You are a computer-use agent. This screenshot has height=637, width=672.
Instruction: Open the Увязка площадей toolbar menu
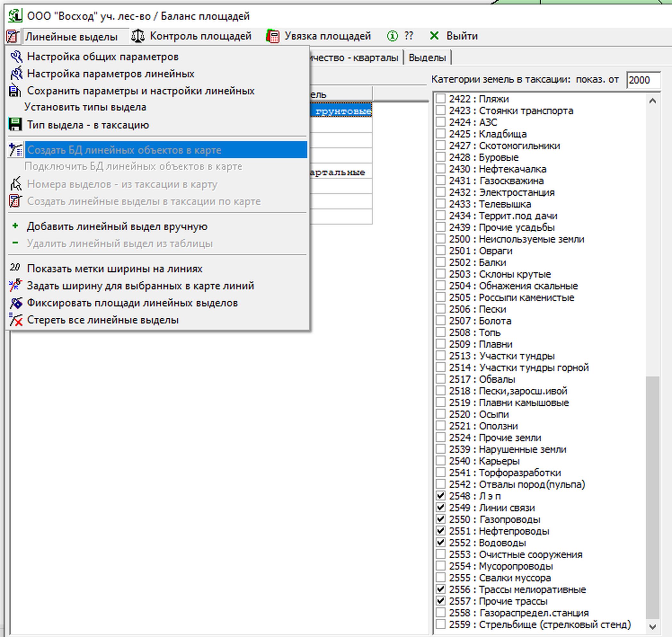point(318,36)
